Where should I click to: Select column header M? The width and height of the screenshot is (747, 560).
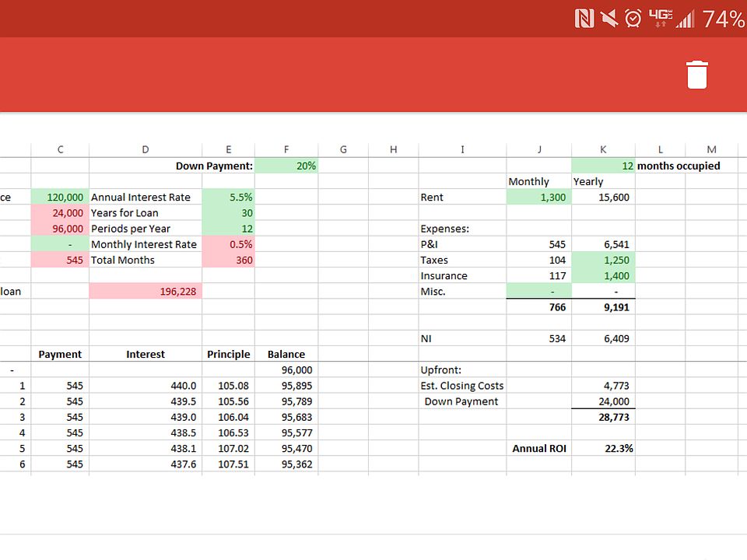coord(712,149)
